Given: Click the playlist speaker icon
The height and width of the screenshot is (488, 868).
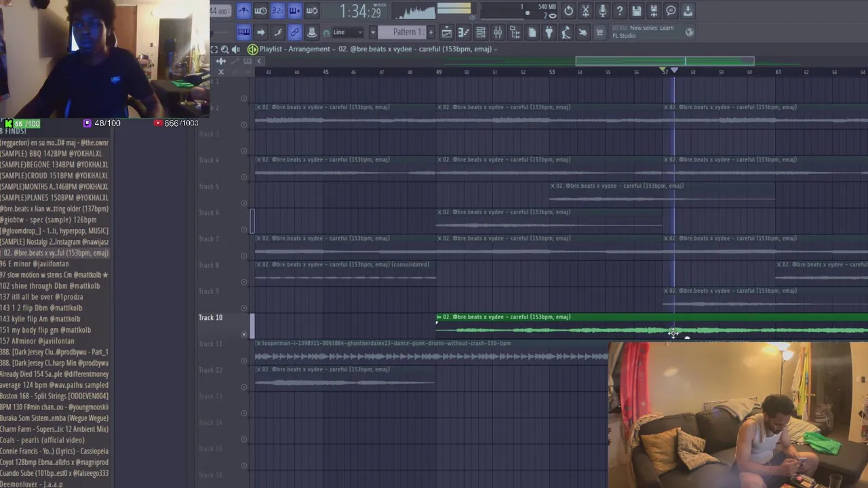Looking at the screenshot, I should (x=236, y=49).
